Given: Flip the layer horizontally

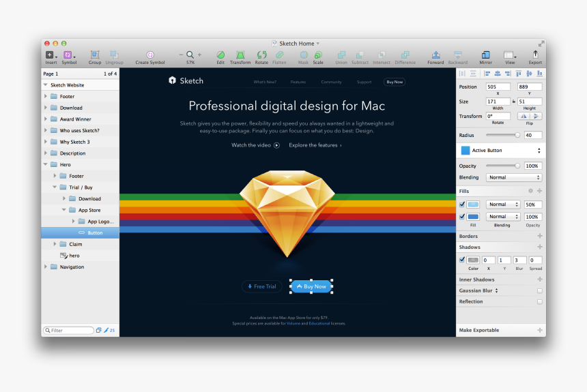Looking at the screenshot, I should point(524,116).
